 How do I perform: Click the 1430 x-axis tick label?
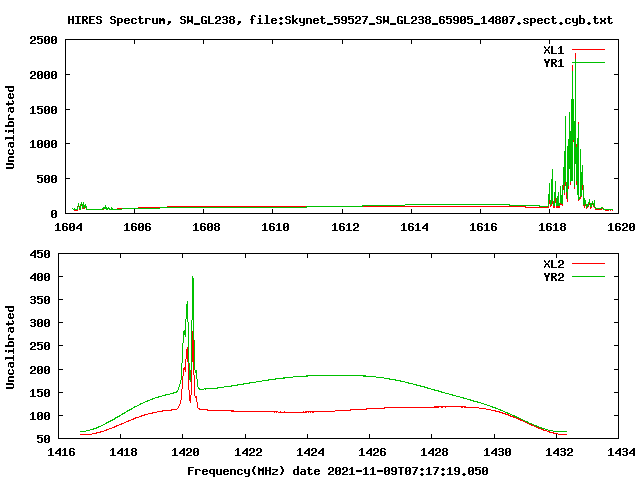point(497,452)
